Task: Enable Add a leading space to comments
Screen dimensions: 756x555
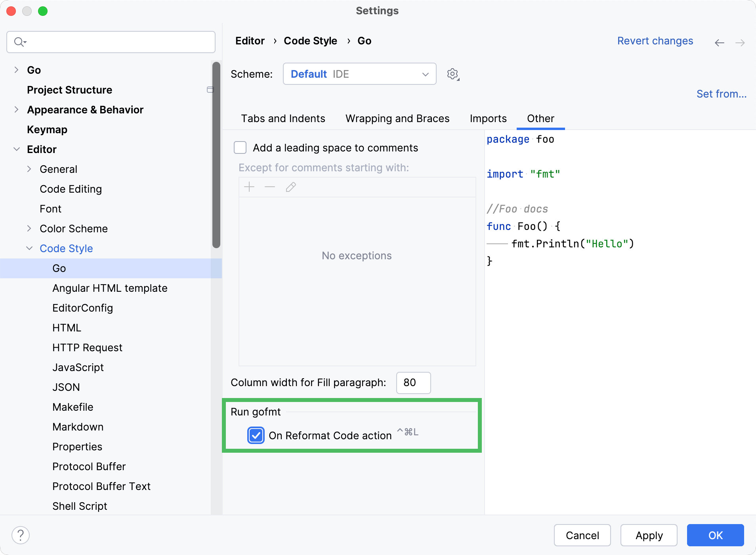Action: click(240, 147)
